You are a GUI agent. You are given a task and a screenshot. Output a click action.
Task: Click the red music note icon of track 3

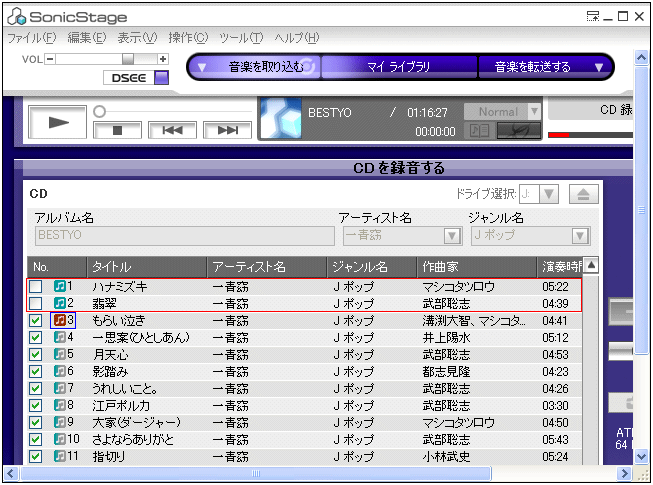click(x=60, y=320)
